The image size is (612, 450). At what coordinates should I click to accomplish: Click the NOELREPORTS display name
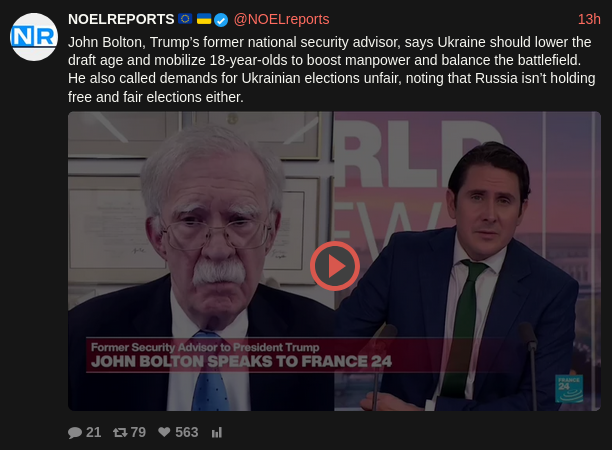[121, 19]
